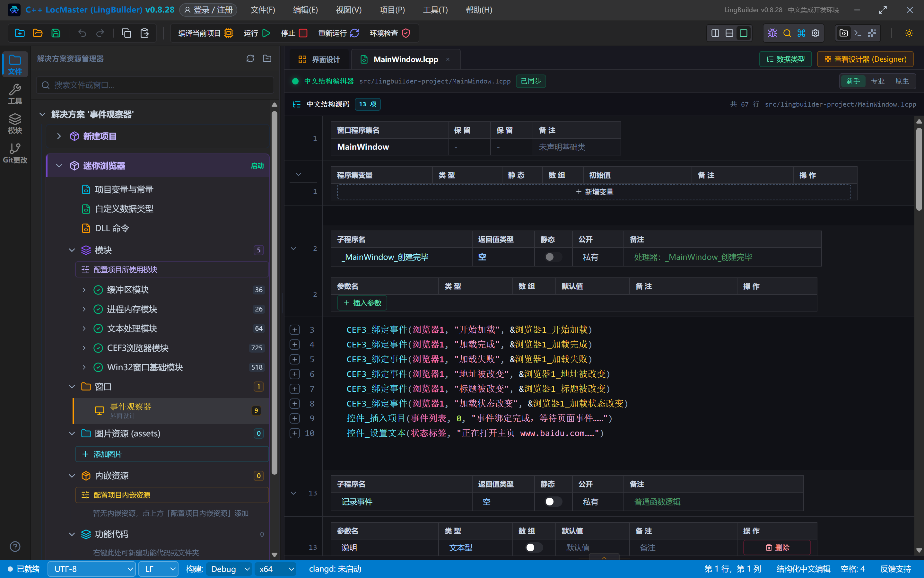Open the Git更改 sidebar panel
The image size is (924, 578).
[15, 153]
